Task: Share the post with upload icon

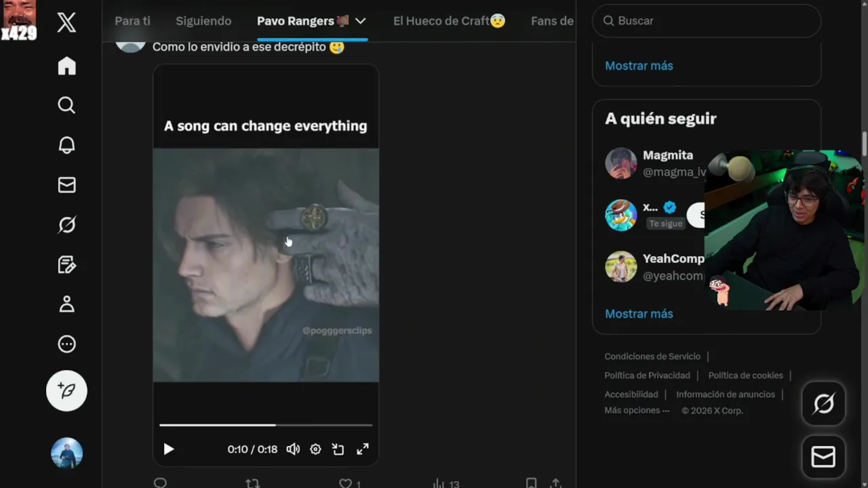Action: pos(555,483)
